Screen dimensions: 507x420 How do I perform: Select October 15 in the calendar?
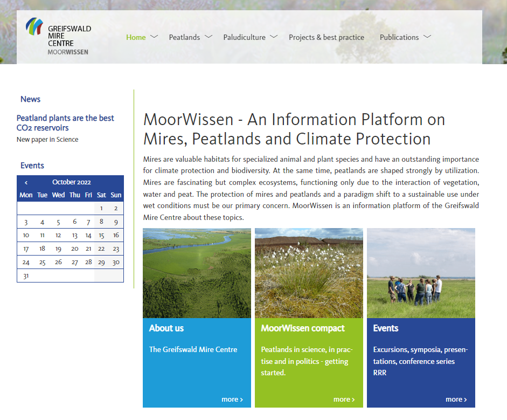[x=101, y=235]
